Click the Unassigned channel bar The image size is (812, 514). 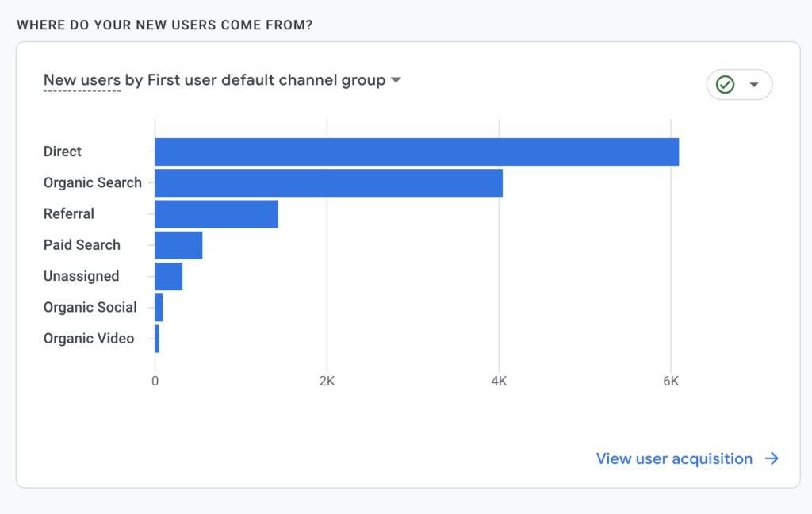click(x=168, y=275)
